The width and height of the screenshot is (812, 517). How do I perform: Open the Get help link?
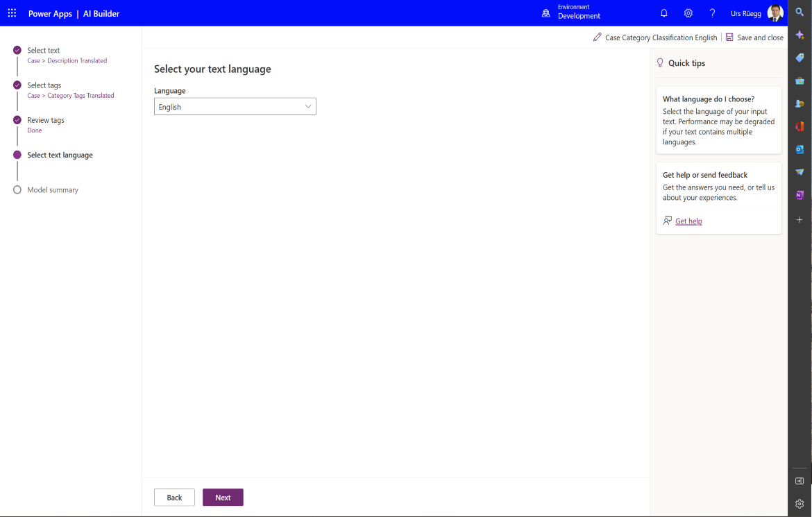click(x=688, y=221)
